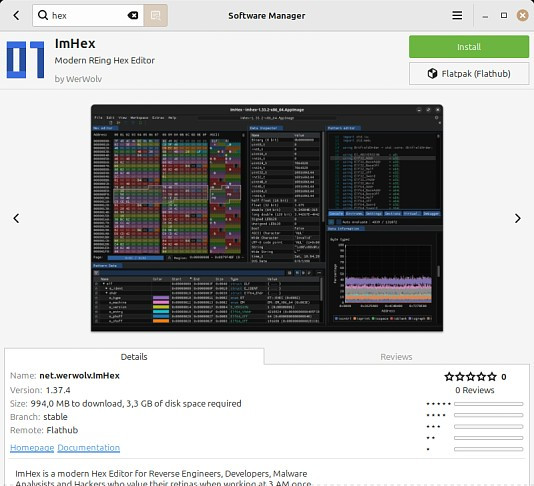The image size is (534, 486).
Task: Install ImHex
Action: [469, 47]
